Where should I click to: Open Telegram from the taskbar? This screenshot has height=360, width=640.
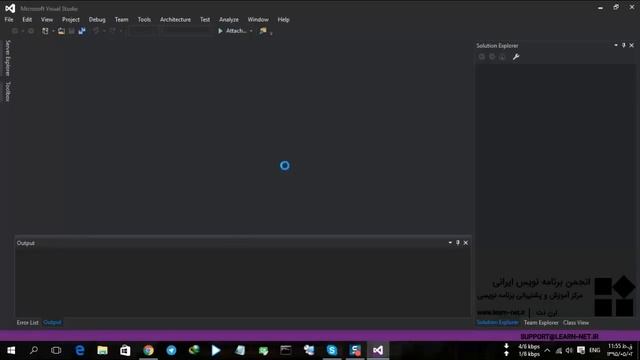point(171,350)
